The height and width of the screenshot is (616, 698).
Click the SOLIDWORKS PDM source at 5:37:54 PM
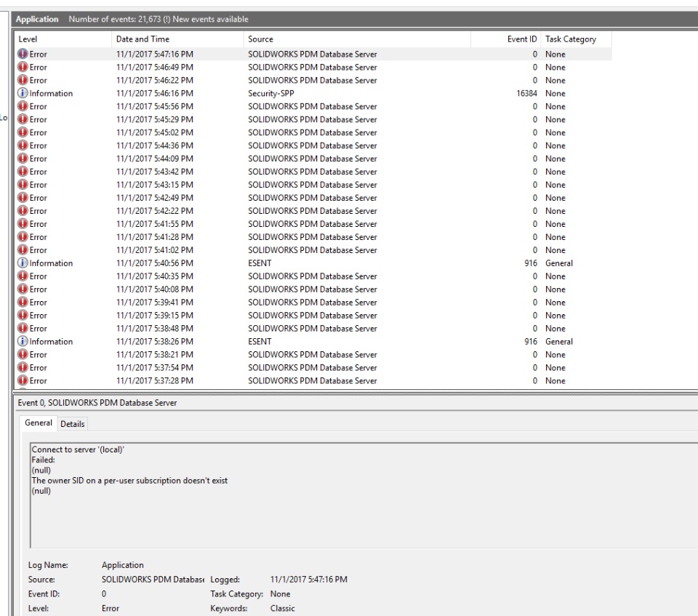313,368
